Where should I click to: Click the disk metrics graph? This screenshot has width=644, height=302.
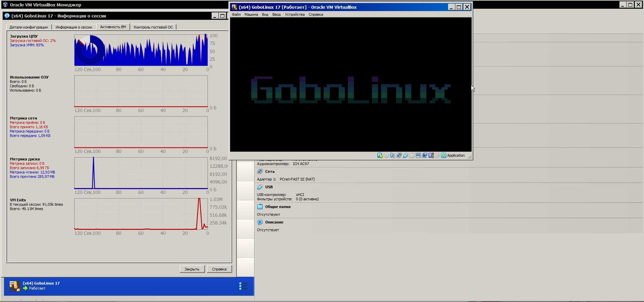(x=141, y=173)
